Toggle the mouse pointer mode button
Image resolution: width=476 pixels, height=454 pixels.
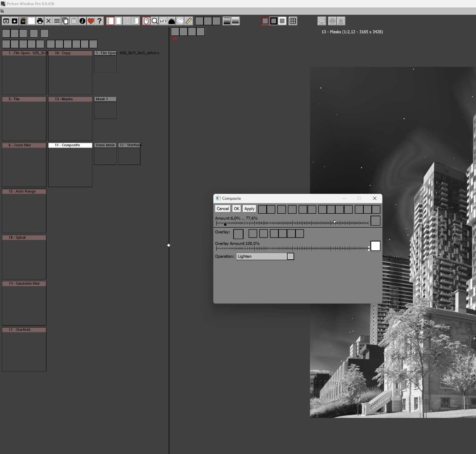pos(146,21)
